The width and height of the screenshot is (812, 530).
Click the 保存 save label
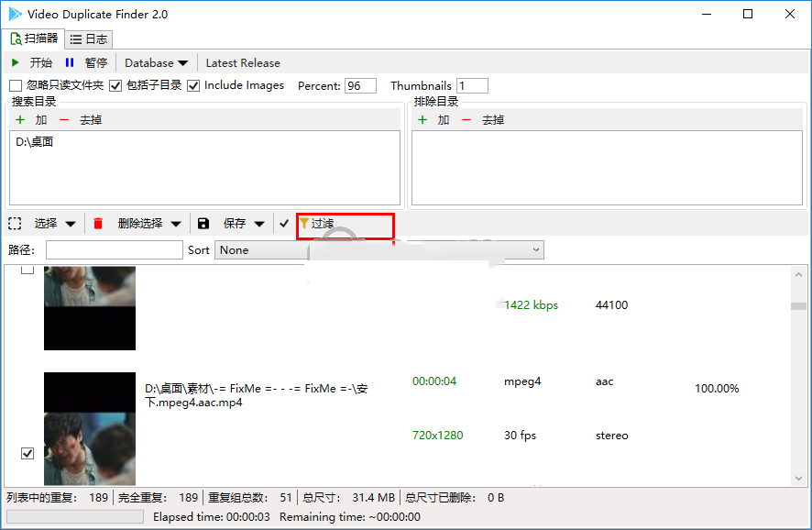(x=234, y=224)
